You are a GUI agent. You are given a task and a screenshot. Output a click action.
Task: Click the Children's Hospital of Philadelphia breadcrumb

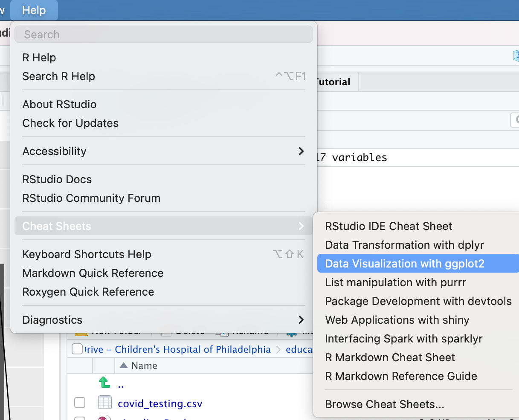(193, 349)
